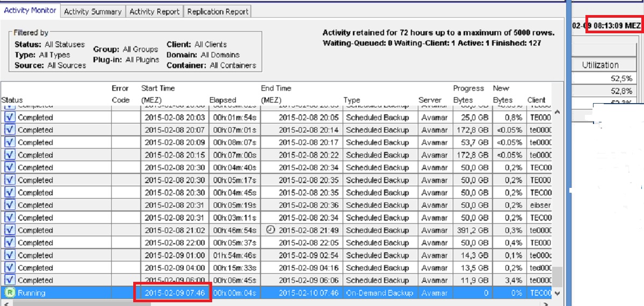Click the Plug-in: All Plugins filter text

click(x=126, y=60)
